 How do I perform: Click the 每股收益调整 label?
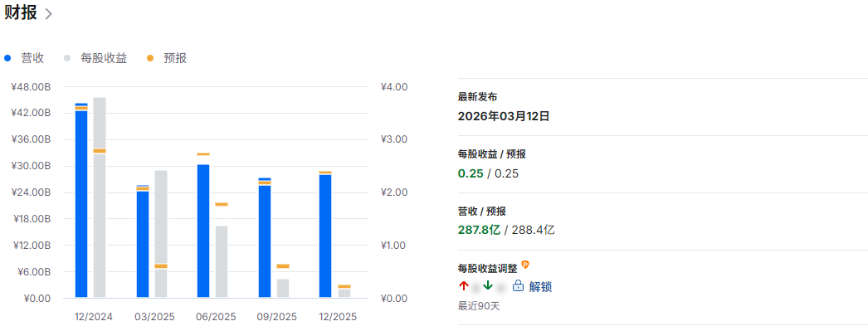[x=488, y=269]
